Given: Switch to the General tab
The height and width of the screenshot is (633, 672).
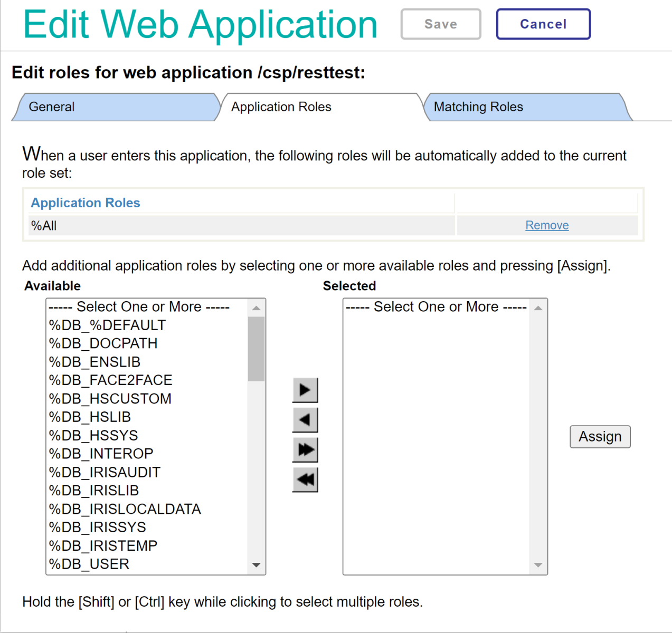Looking at the screenshot, I should [52, 107].
